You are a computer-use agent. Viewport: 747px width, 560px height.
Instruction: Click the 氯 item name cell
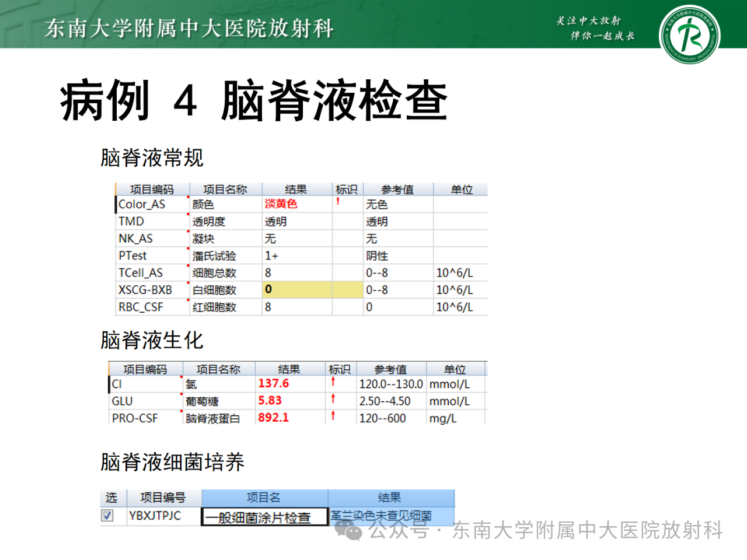pyautogui.click(x=219, y=384)
